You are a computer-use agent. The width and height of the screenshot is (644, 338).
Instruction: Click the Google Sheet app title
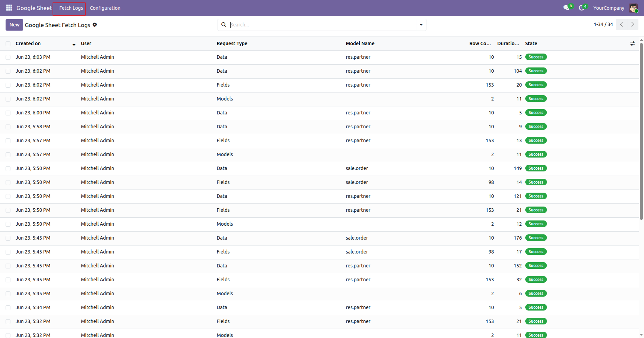(x=34, y=8)
